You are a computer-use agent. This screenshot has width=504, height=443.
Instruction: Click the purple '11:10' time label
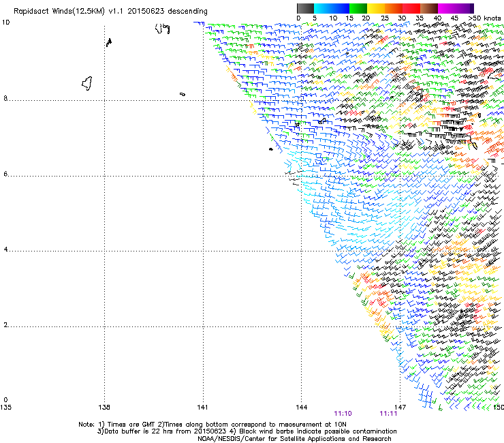coord(343,414)
